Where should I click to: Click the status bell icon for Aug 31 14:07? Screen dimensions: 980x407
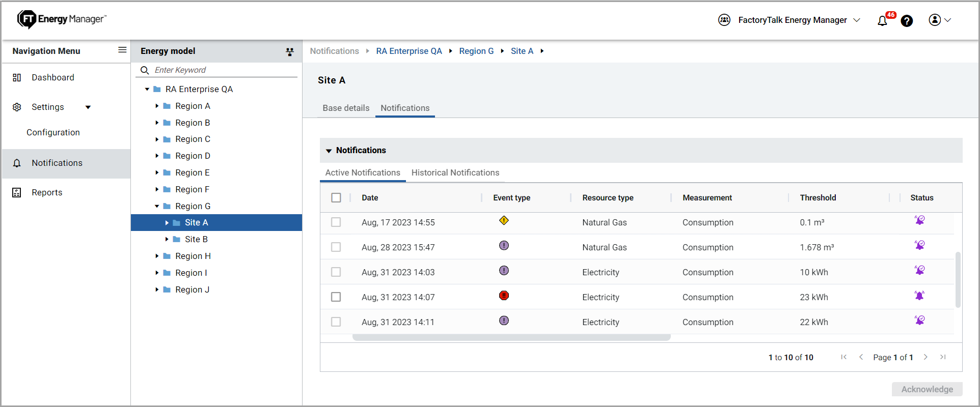919,295
